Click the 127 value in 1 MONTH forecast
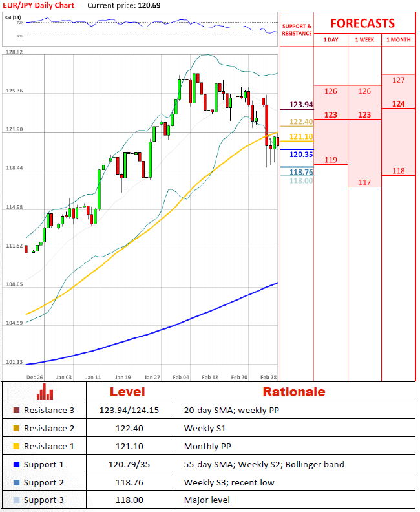This screenshot has height=512, width=420. [x=399, y=80]
